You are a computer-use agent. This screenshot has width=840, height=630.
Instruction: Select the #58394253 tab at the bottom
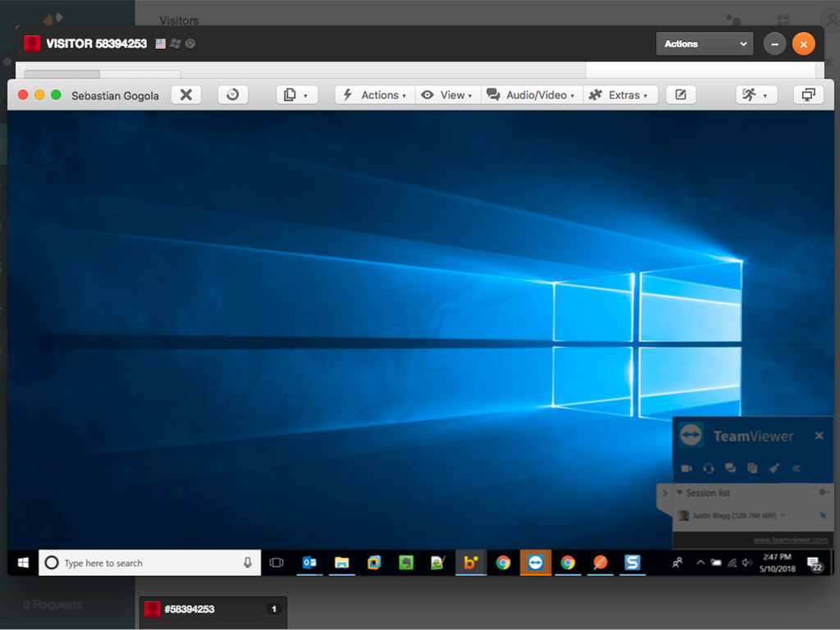[x=212, y=609]
